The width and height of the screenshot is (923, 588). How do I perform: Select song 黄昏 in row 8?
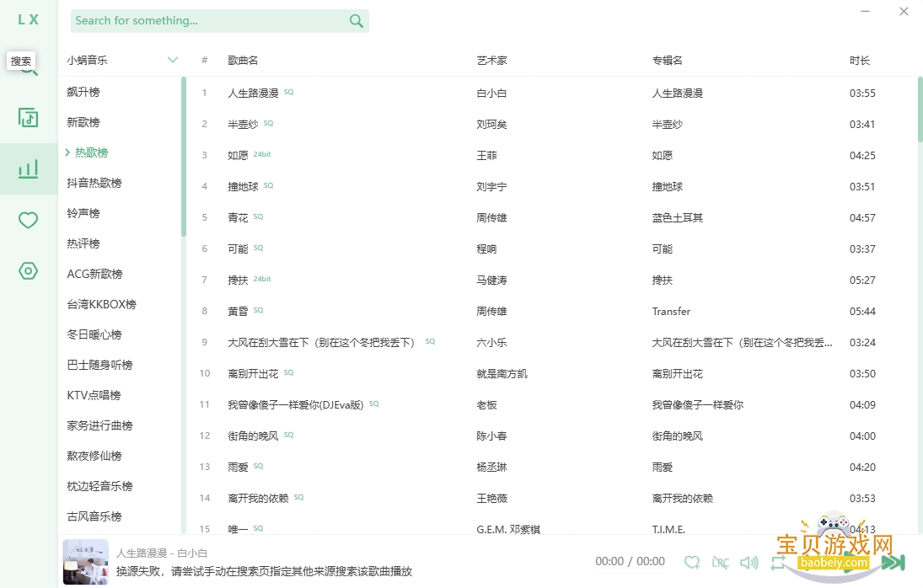(x=238, y=311)
